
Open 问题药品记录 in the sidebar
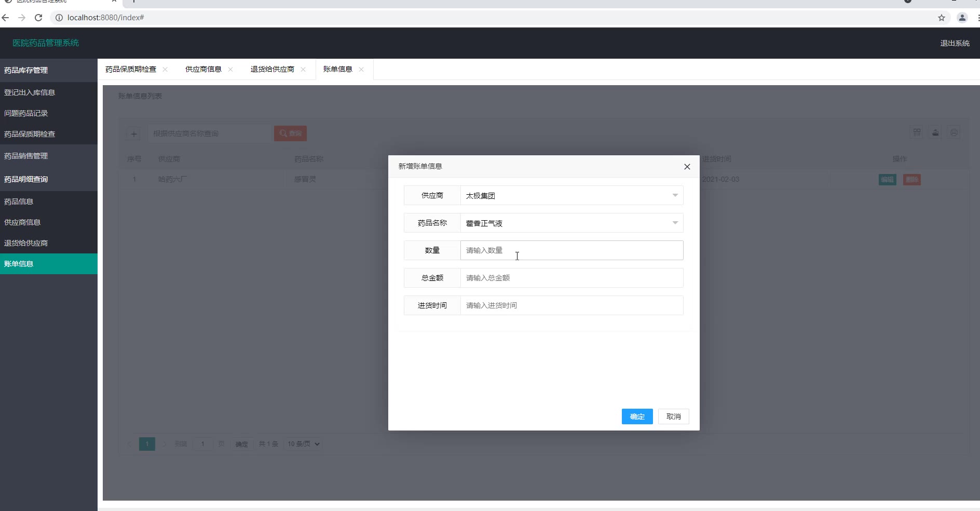[49, 113]
